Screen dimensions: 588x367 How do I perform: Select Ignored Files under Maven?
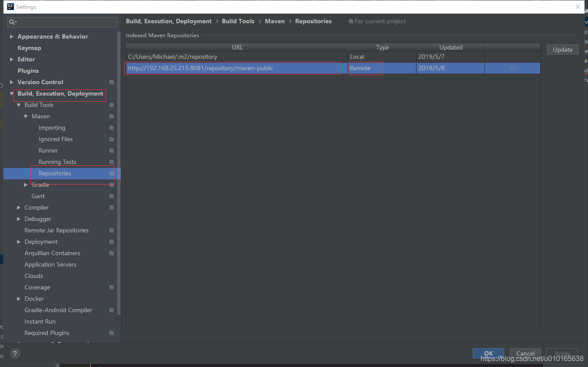pyautogui.click(x=56, y=139)
